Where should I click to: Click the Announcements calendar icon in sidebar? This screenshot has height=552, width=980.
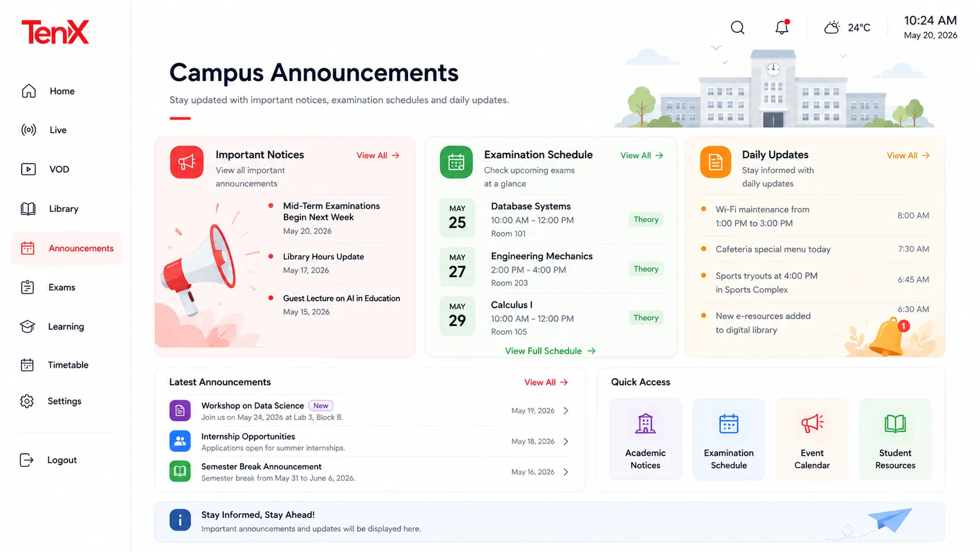point(28,248)
